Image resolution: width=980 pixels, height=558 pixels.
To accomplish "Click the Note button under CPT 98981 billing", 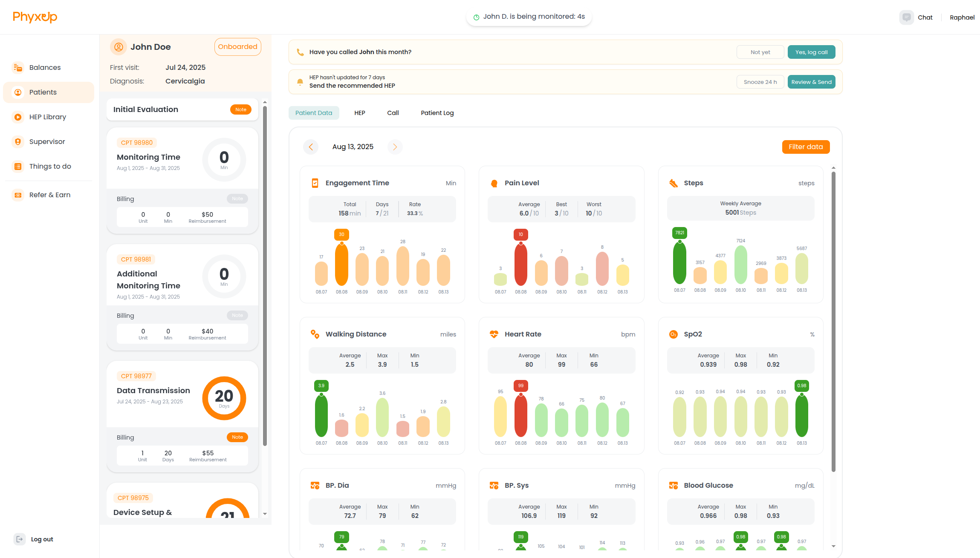I will [237, 315].
